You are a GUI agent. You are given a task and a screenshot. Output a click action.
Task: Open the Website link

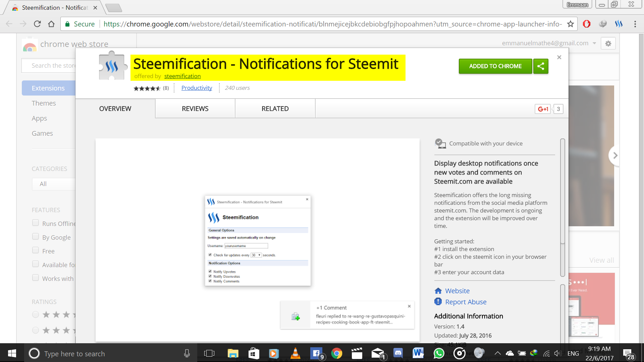tap(457, 291)
